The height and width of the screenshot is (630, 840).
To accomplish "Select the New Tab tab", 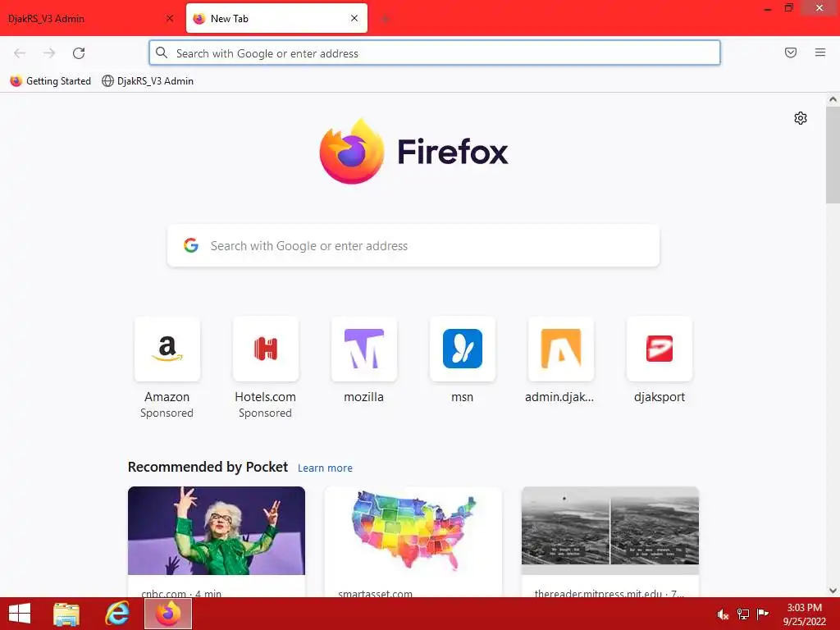I will pos(276,18).
